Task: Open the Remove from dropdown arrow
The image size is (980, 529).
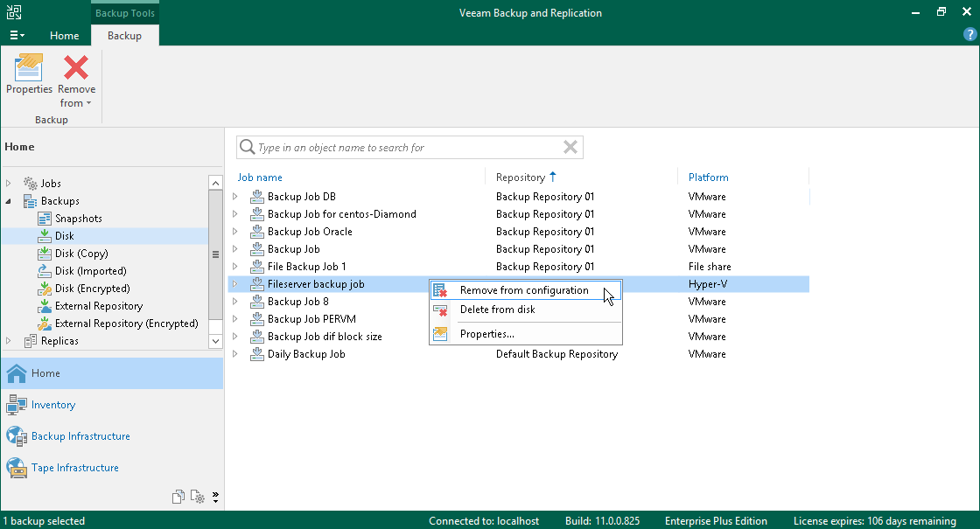Action: click(88, 103)
